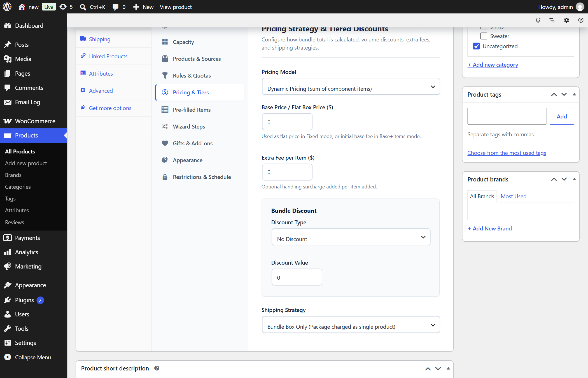Click the Pre-filled Items list icon
The width and height of the screenshot is (588, 378).
click(165, 110)
